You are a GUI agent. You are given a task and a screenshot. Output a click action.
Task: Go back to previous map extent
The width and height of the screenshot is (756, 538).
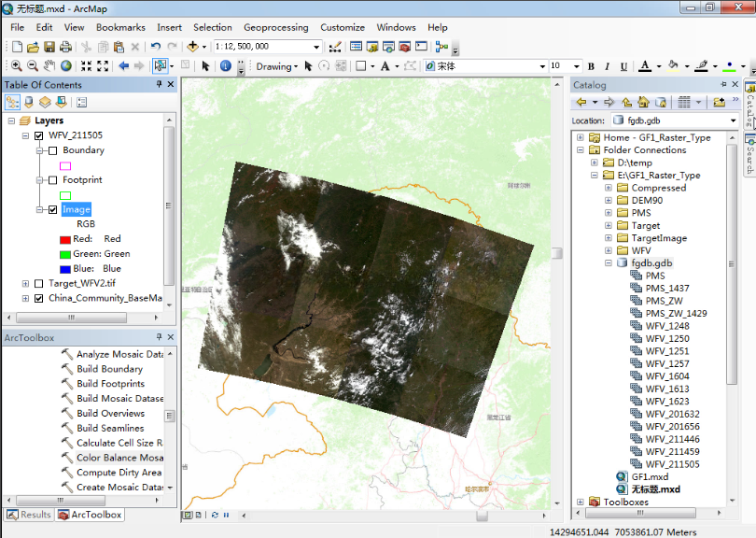click(x=123, y=66)
